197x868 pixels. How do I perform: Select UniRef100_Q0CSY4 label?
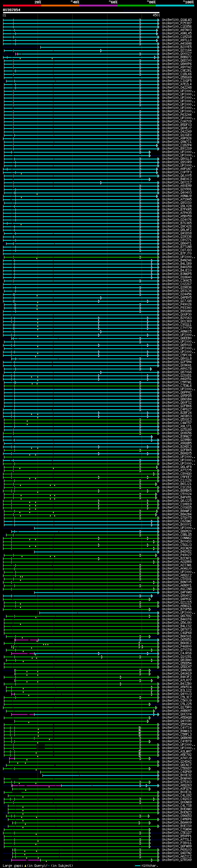coord(177,714)
